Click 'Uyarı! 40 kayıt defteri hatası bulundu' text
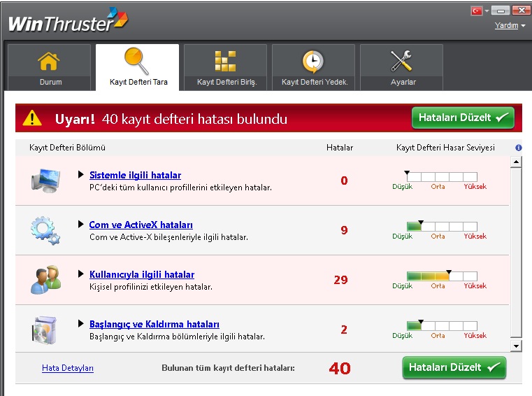532x396 pixels. pos(171,119)
